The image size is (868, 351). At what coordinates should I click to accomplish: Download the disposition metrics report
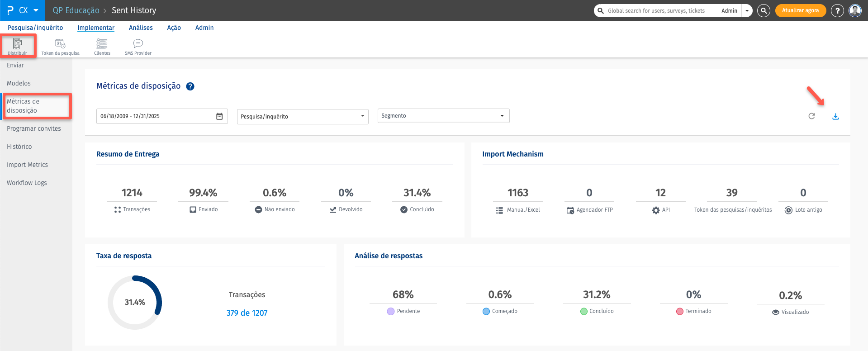click(x=835, y=117)
